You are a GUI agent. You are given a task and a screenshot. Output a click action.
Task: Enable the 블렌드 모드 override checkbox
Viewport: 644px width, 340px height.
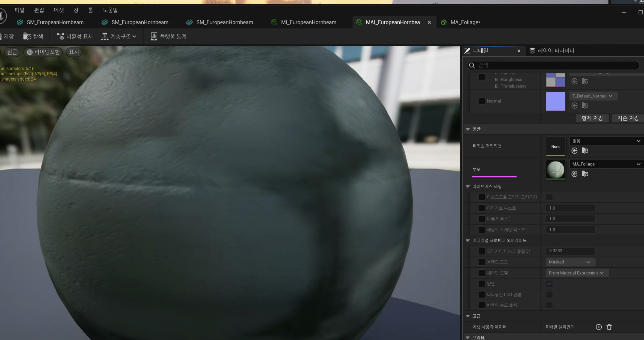[481, 262]
